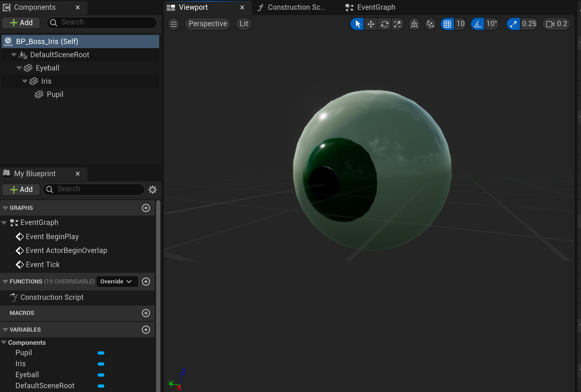Image resolution: width=581 pixels, height=392 pixels.
Task: Collapse the Iris component tree arrow
Action: (x=25, y=81)
